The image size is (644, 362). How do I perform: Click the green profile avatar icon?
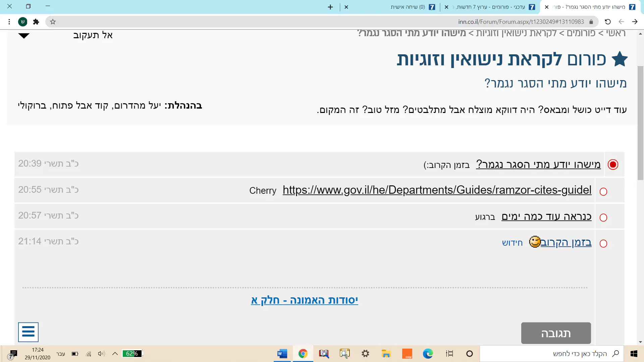(22, 22)
